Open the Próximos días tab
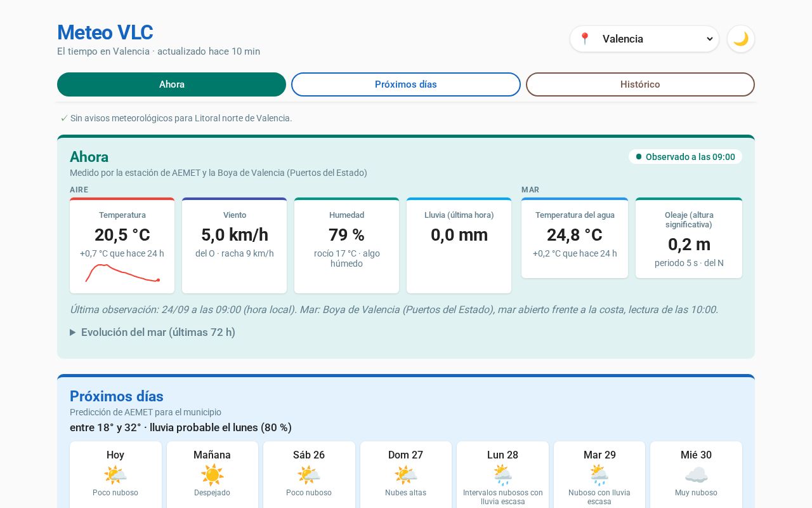The image size is (812, 508). [406, 84]
